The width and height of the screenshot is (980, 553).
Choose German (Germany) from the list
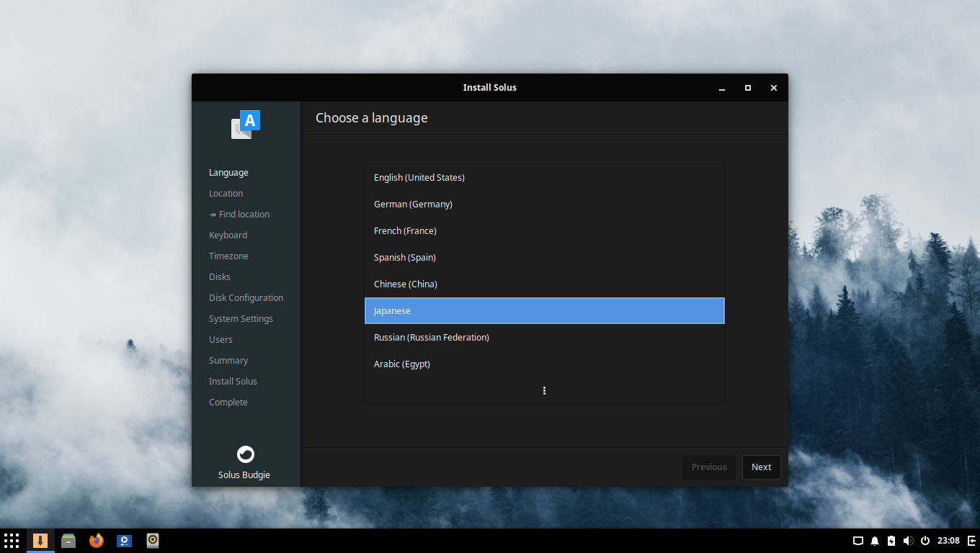point(544,204)
